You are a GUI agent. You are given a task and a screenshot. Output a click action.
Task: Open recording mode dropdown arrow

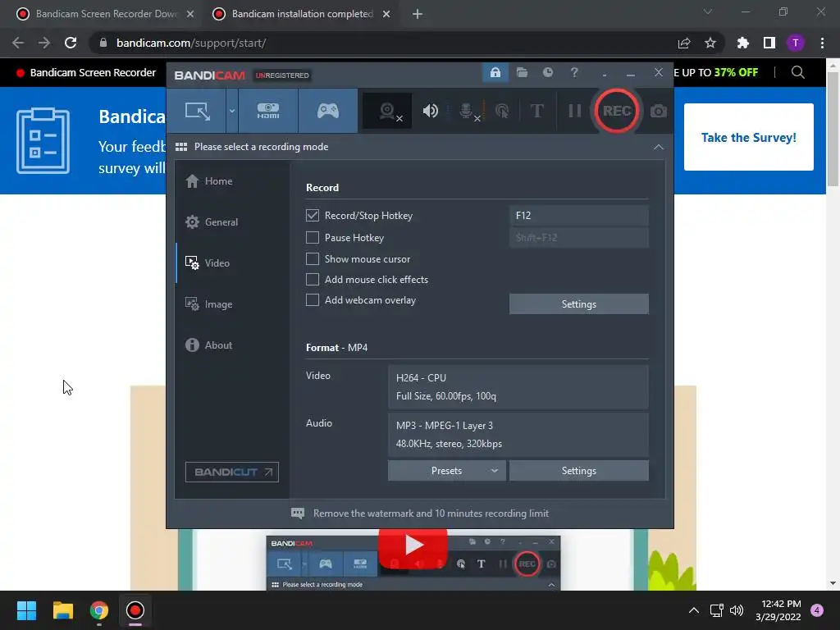232,111
